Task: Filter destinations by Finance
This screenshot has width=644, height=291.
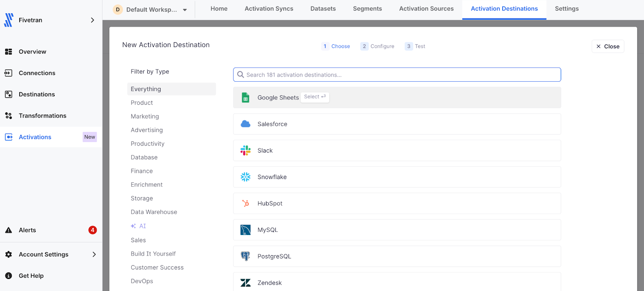Action: [142, 171]
